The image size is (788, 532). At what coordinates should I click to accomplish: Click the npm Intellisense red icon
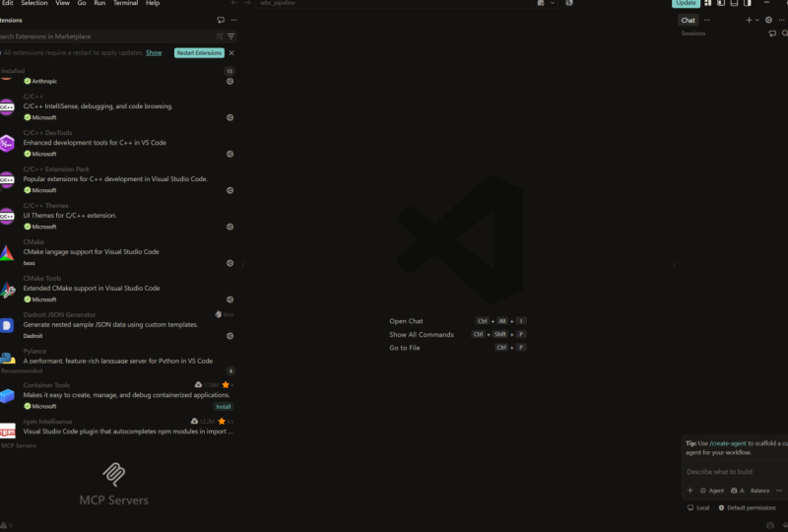click(x=7, y=431)
